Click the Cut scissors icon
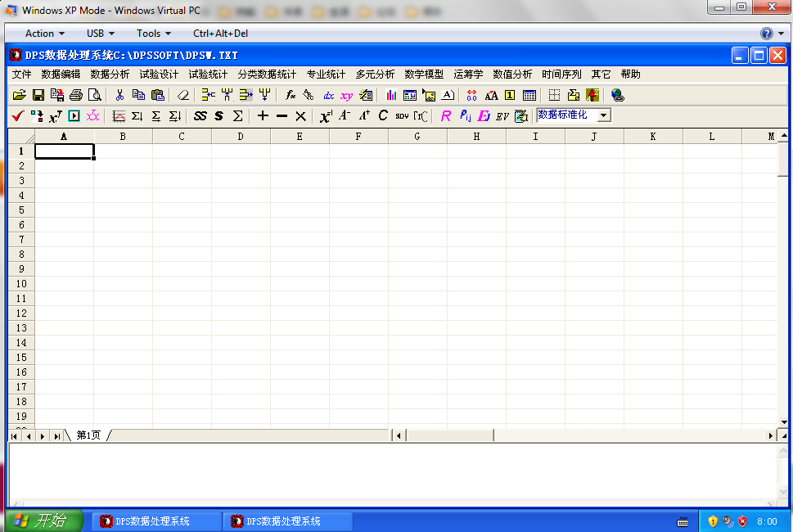 (119, 95)
